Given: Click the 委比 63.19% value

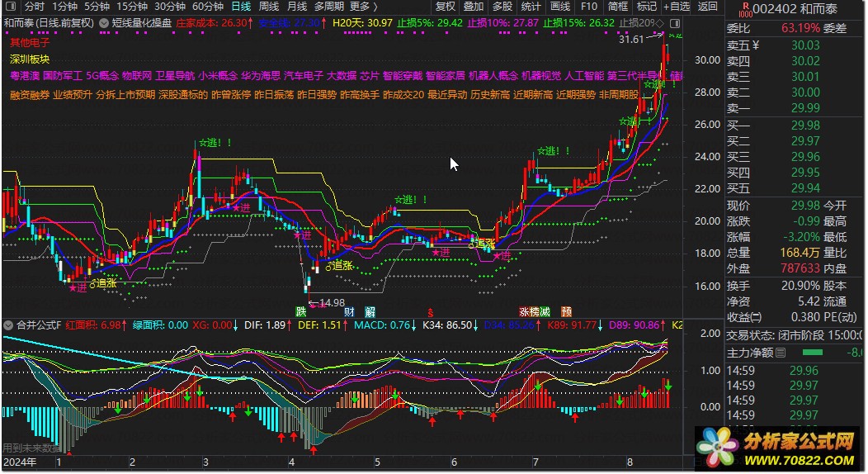Looking at the screenshot, I should tap(800, 28).
